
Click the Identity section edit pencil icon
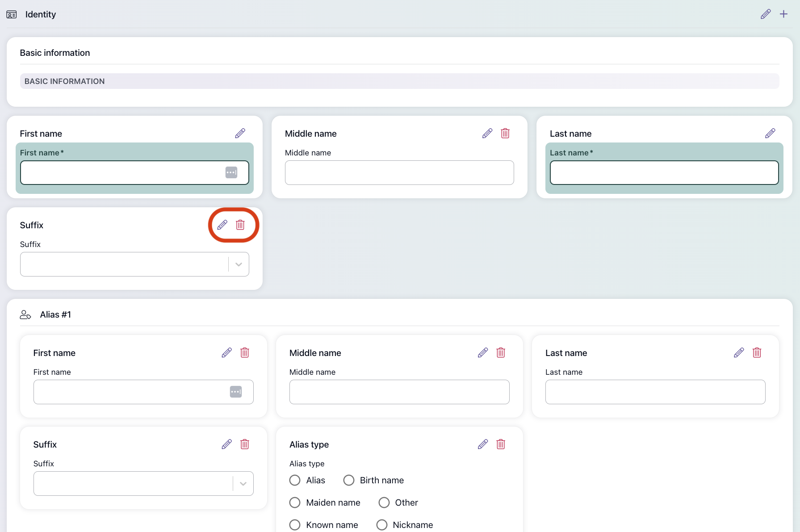[x=766, y=14]
